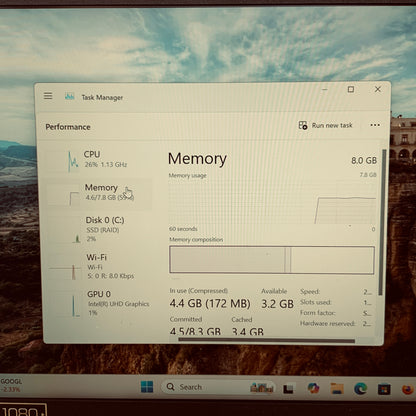
Task: Open the Windows Start menu
Action: (x=147, y=387)
